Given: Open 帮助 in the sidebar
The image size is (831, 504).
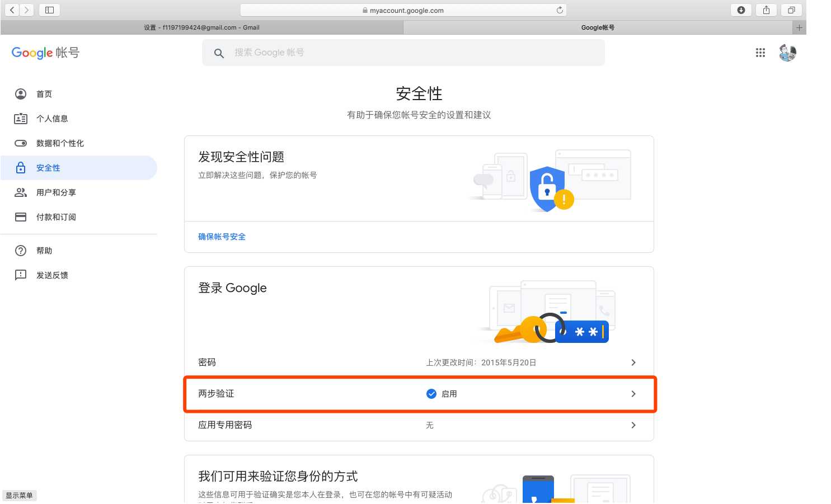Looking at the screenshot, I should (x=79, y=251).
